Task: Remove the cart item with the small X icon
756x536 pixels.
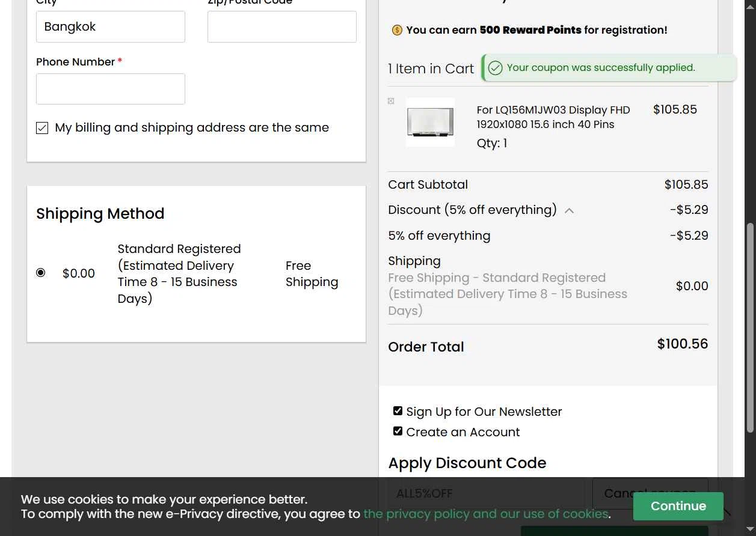Action: pos(391,101)
